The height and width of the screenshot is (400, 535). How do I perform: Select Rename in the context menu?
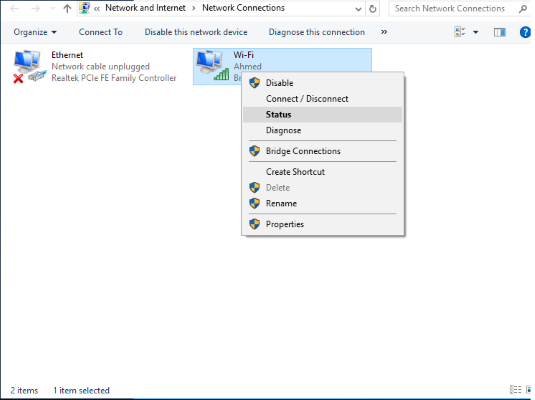click(322, 203)
